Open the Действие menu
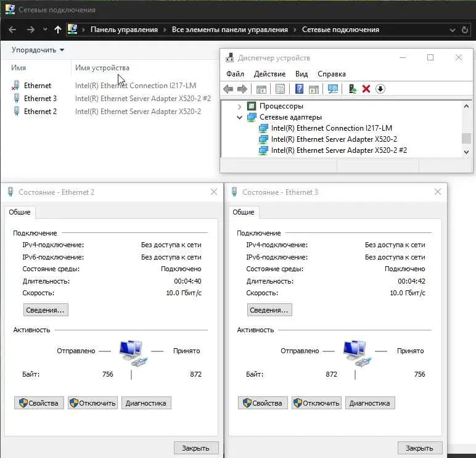 click(x=269, y=74)
